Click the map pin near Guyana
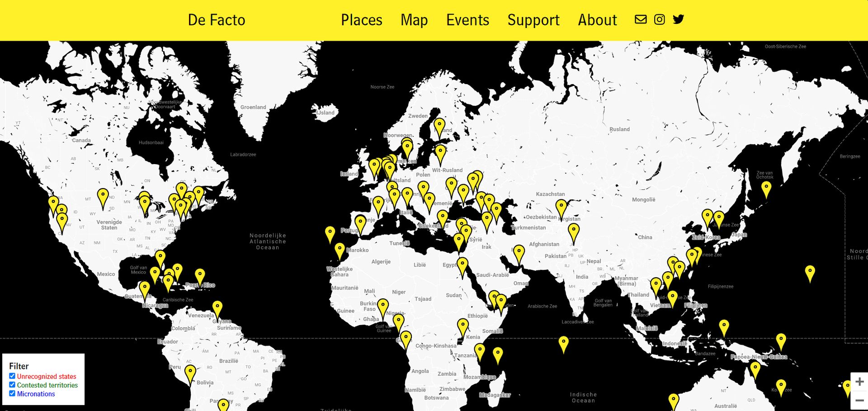The image size is (868, 411). 217,308
